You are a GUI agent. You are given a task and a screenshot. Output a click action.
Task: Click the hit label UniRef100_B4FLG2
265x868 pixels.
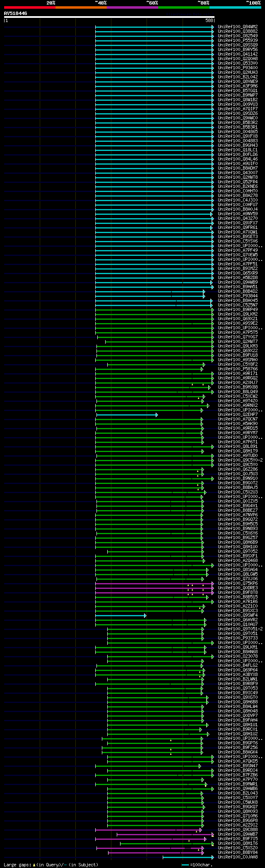(x=238, y=666)
